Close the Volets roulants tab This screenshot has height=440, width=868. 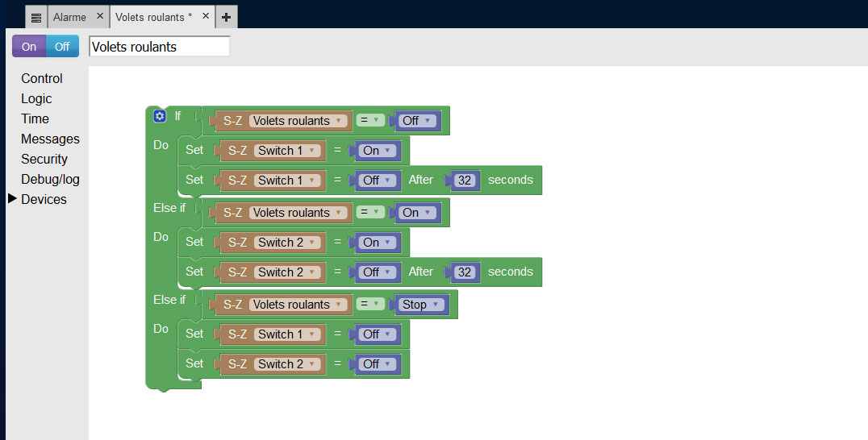click(x=206, y=16)
